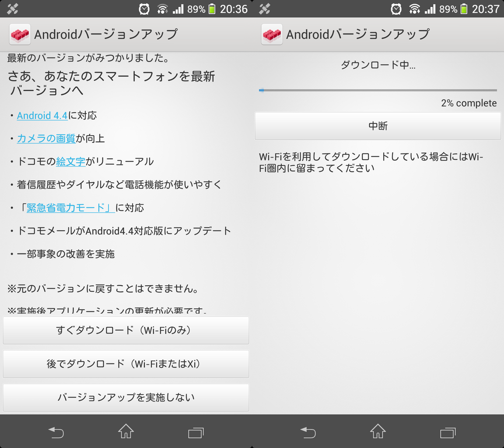Tap the recent apps icon on the right screen
The height and width of the screenshot is (448, 504).
point(448,433)
